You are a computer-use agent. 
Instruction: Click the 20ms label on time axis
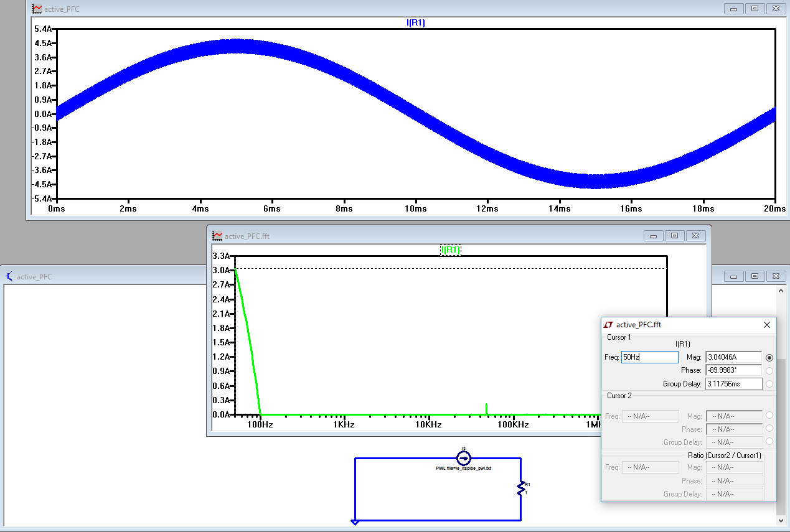click(775, 209)
